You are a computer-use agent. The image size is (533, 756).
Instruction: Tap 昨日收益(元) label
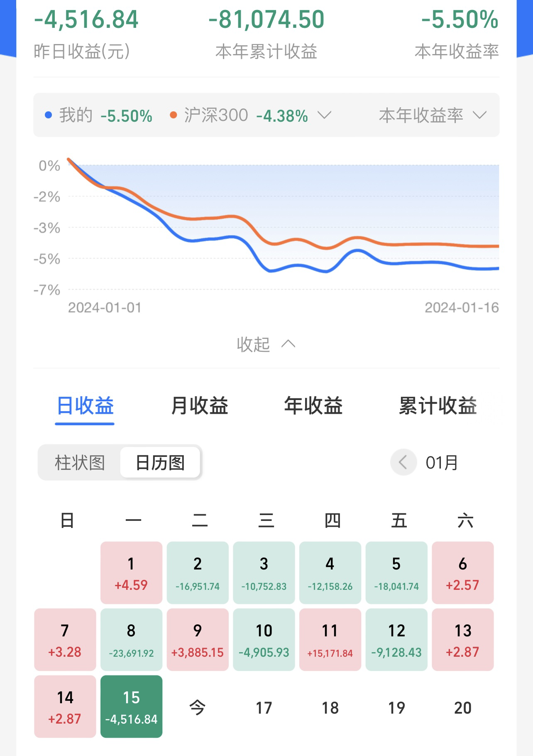pos(82,52)
